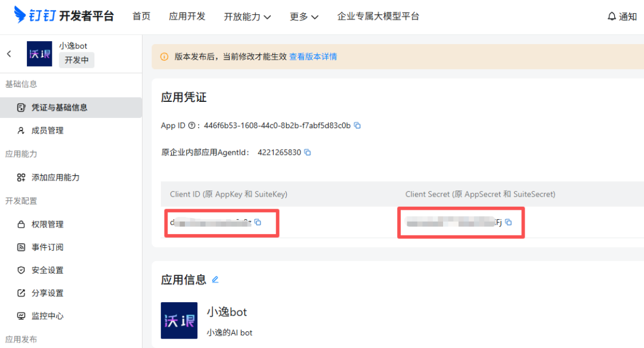This screenshot has height=348, width=644.
Task: Expand the 更多 dropdown menu
Action: coord(304,17)
